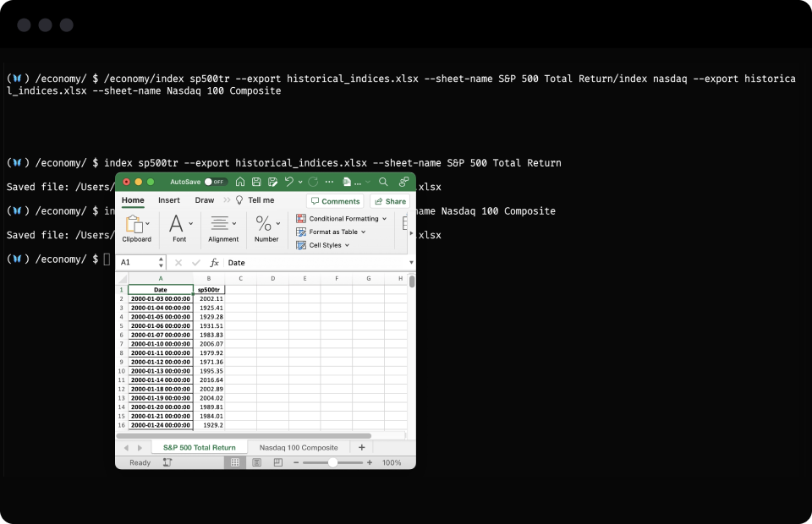This screenshot has height=524, width=812.
Task: Expand the Number format dropdown
Action: pos(277,223)
